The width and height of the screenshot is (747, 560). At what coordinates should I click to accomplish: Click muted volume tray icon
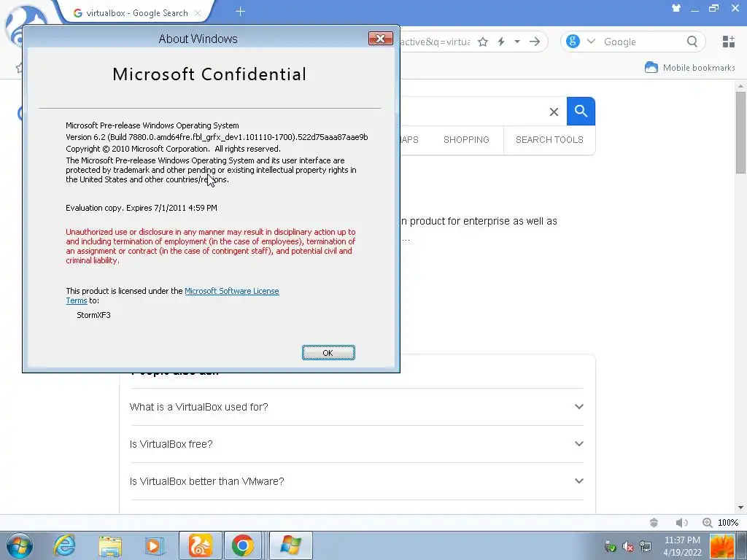tap(627, 546)
